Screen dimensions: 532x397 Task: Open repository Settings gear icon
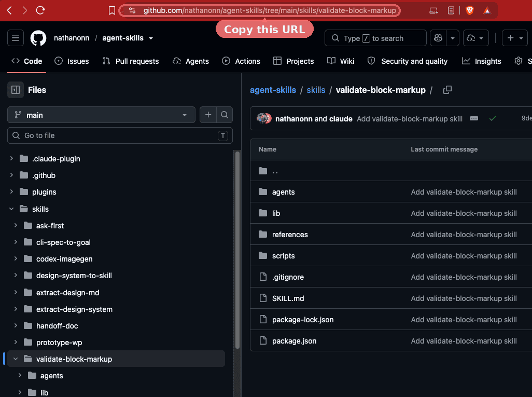[x=518, y=61]
